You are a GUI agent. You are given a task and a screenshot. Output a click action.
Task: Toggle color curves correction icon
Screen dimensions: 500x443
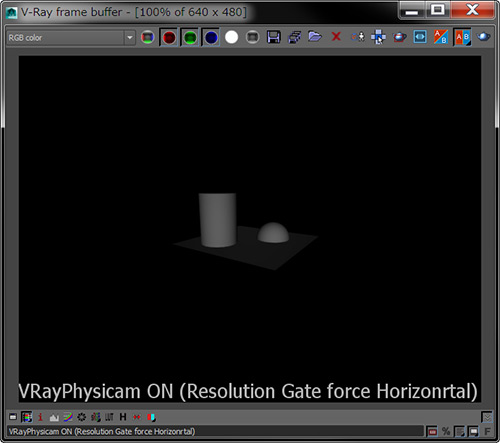coord(68,417)
